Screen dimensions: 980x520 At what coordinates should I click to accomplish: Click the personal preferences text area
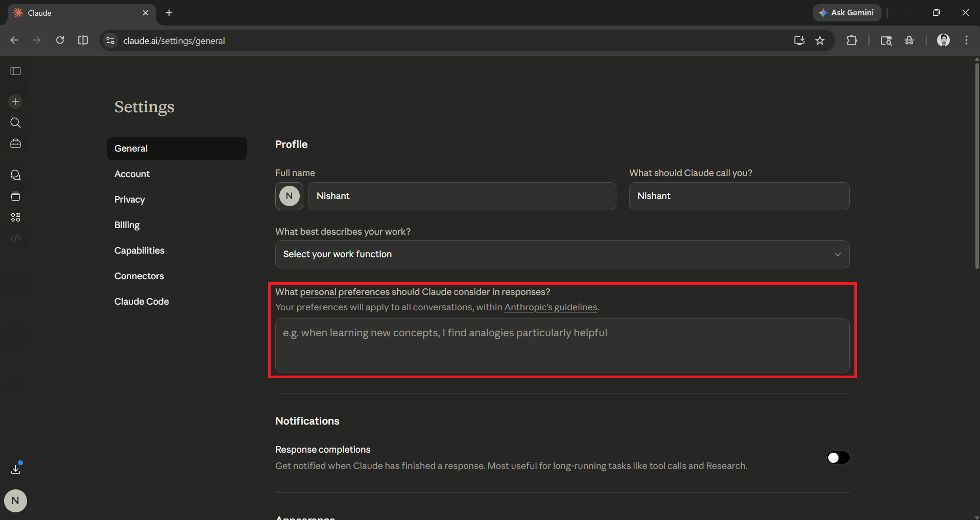coord(562,345)
